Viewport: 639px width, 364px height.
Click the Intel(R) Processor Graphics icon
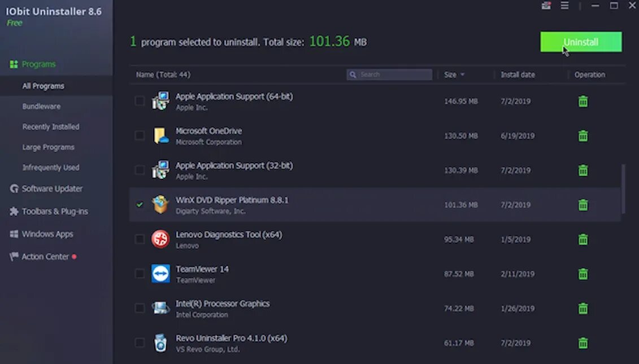(160, 308)
